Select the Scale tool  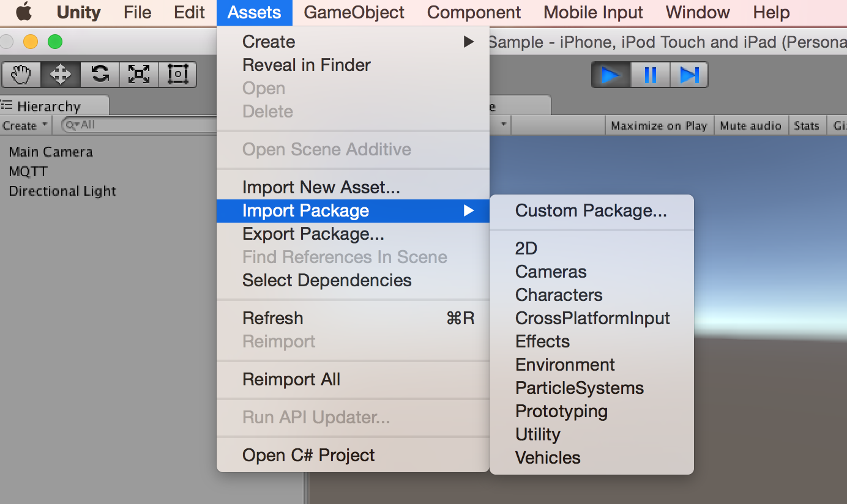(x=139, y=75)
